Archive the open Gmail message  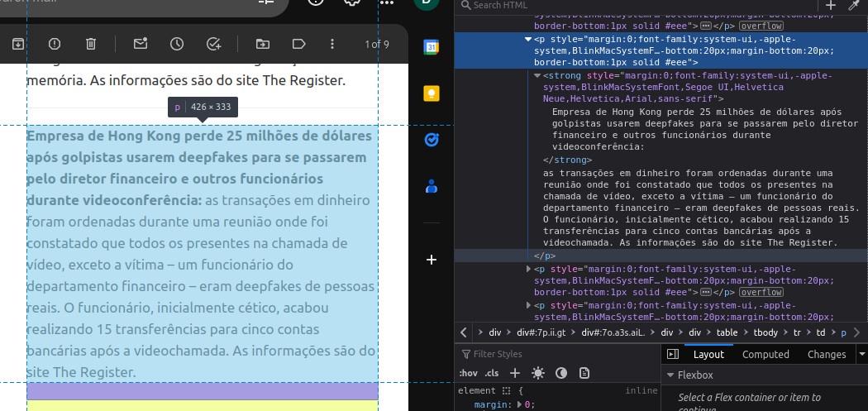tap(18, 44)
